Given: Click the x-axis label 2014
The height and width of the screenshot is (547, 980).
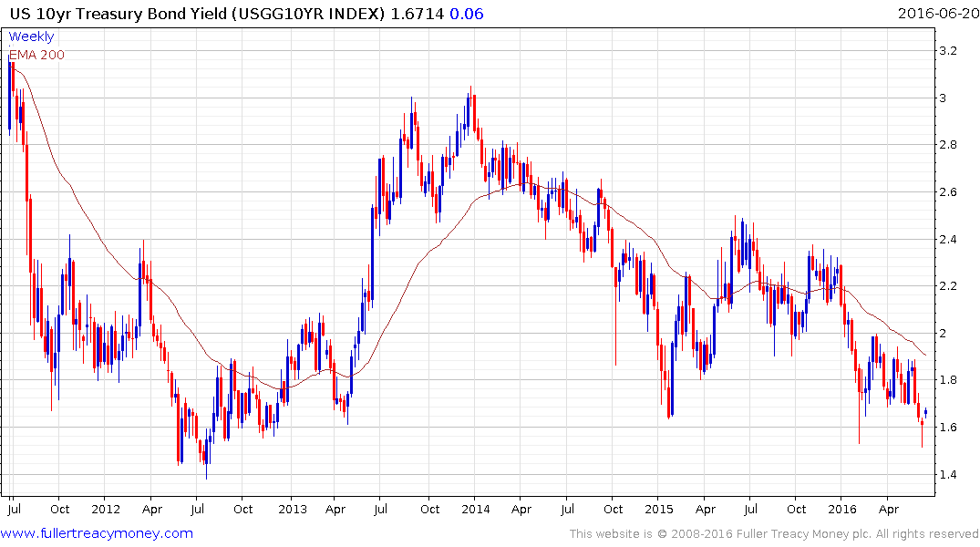Looking at the screenshot, I should click(x=476, y=509).
